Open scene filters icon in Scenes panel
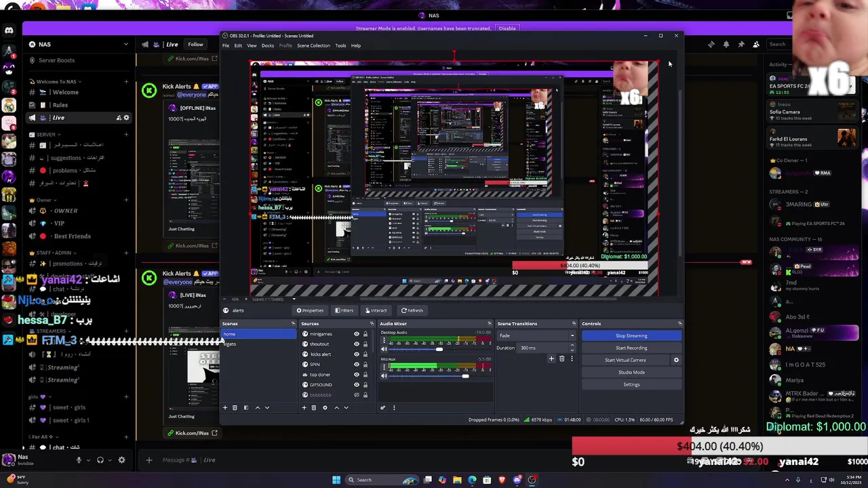 tap(245, 407)
